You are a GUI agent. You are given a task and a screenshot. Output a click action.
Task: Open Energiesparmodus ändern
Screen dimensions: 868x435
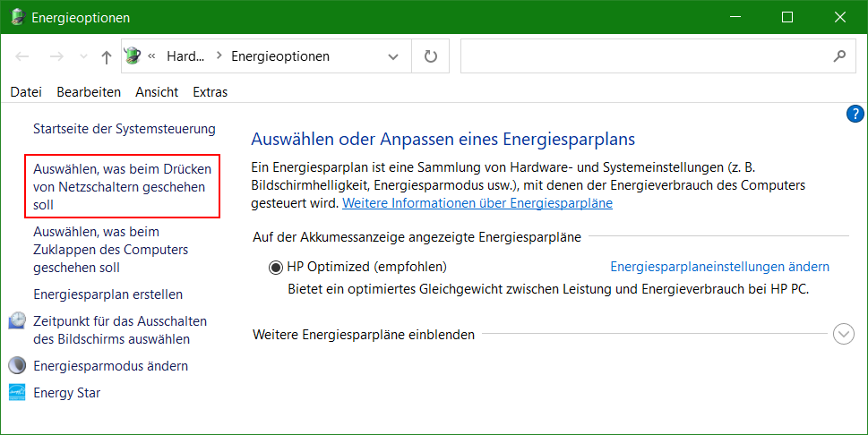click(111, 366)
